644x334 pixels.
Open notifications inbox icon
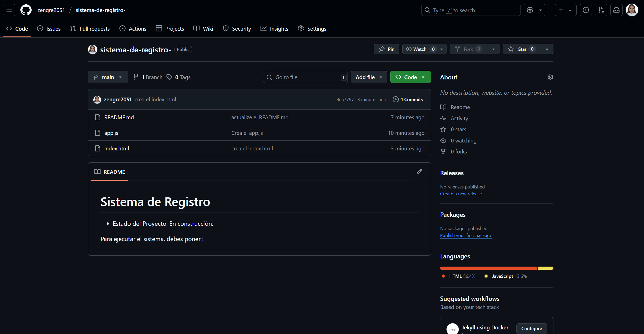pyautogui.click(x=616, y=10)
